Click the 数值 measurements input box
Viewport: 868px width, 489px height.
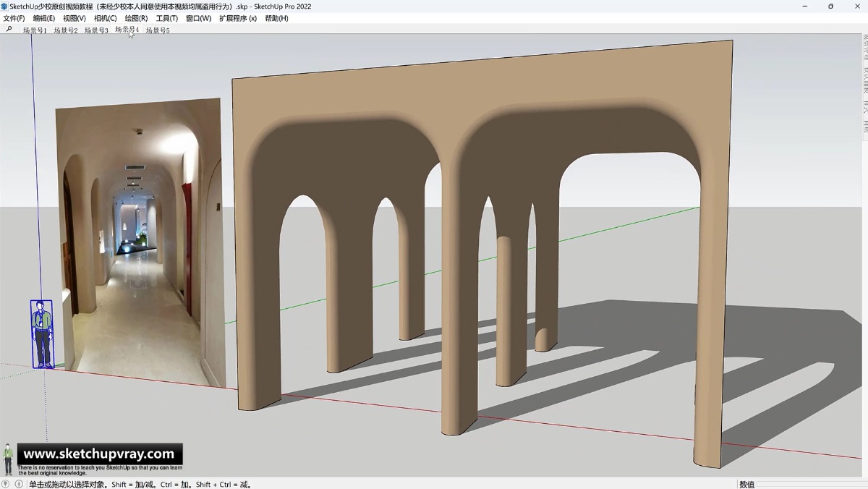click(x=812, y=484)
